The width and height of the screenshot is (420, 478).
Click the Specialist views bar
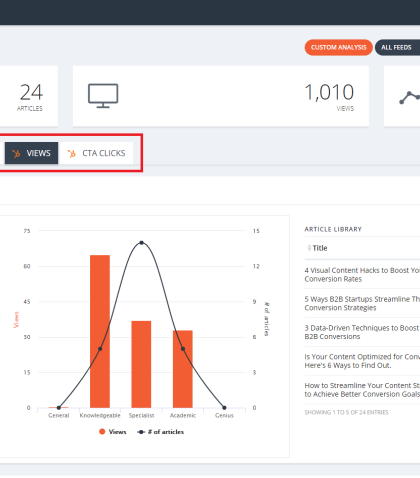pyautogui.click(x=141, y=364)
